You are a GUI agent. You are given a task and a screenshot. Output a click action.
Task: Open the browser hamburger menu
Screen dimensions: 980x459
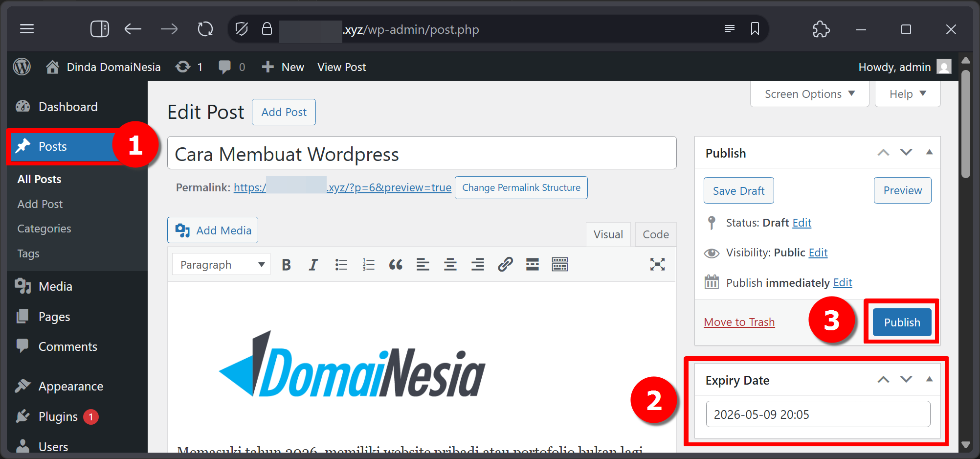coord(27,29)
